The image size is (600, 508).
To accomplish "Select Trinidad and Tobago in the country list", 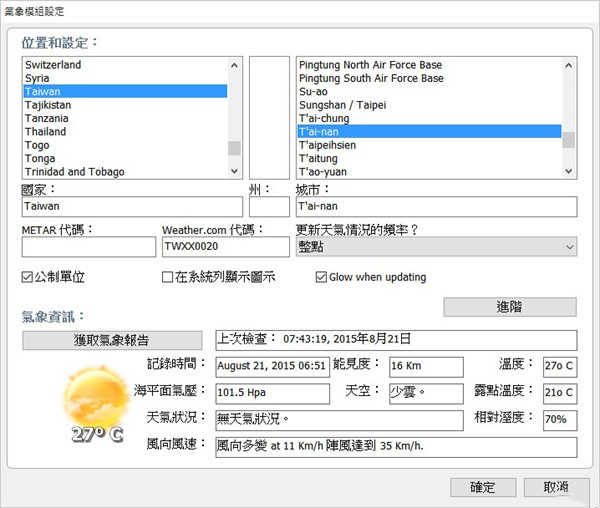I will (126, 172).
